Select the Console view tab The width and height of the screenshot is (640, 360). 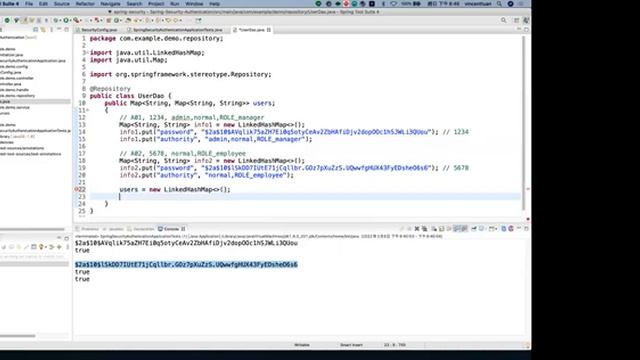pos(171,229)
